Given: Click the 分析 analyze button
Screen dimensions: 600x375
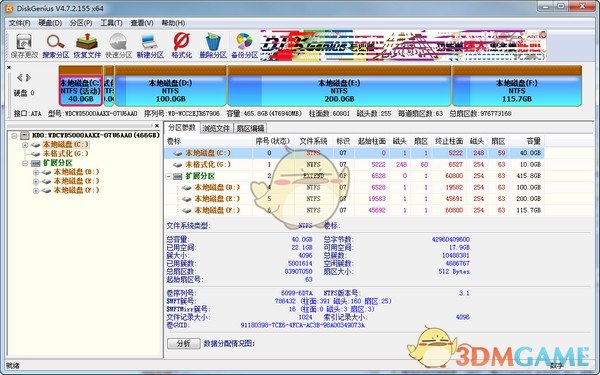Looking at the screenshot, I should (x=184, y=343).
